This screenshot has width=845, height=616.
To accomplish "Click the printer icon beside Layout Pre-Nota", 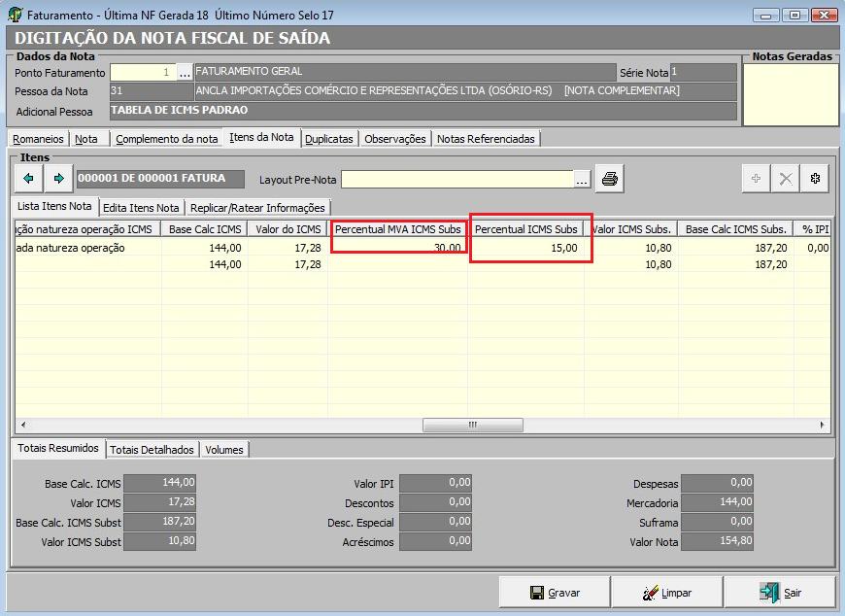I will coord(609,179).
